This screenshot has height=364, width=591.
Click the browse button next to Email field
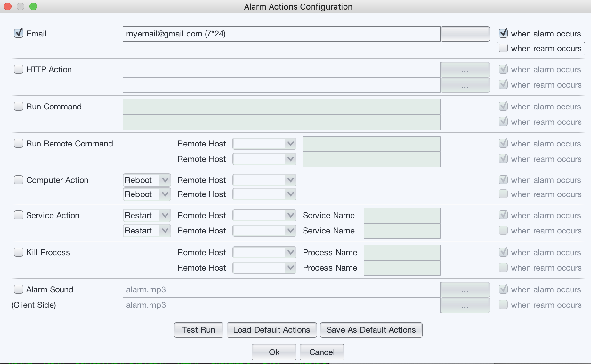[x=465, y=34]
